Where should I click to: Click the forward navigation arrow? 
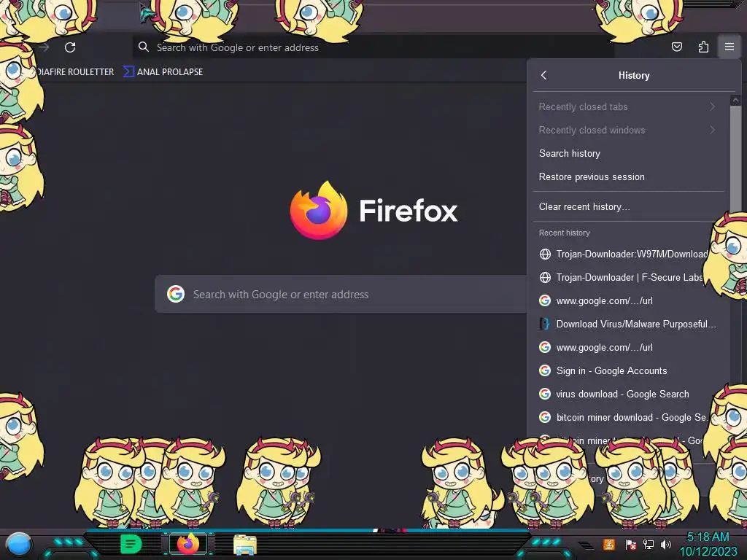click(x=44, y=47)
